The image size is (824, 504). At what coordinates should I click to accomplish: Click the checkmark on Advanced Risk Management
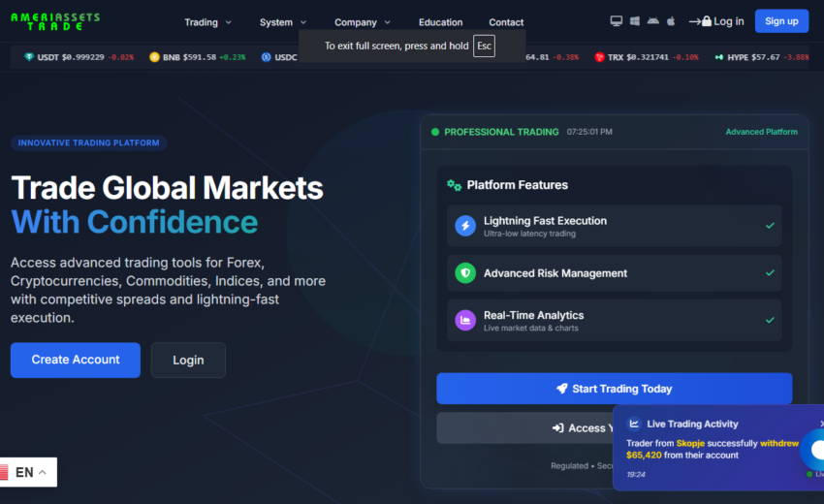(x=770, y=272)
